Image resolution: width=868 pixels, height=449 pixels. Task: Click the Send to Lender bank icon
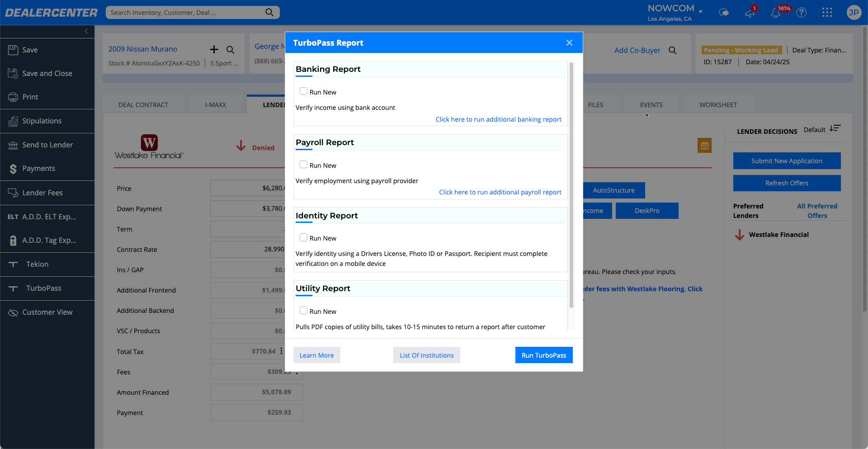[13, 145]
